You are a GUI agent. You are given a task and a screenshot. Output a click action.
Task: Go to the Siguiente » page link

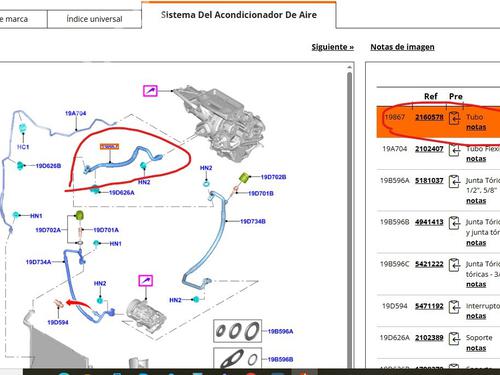pos(333,47)
